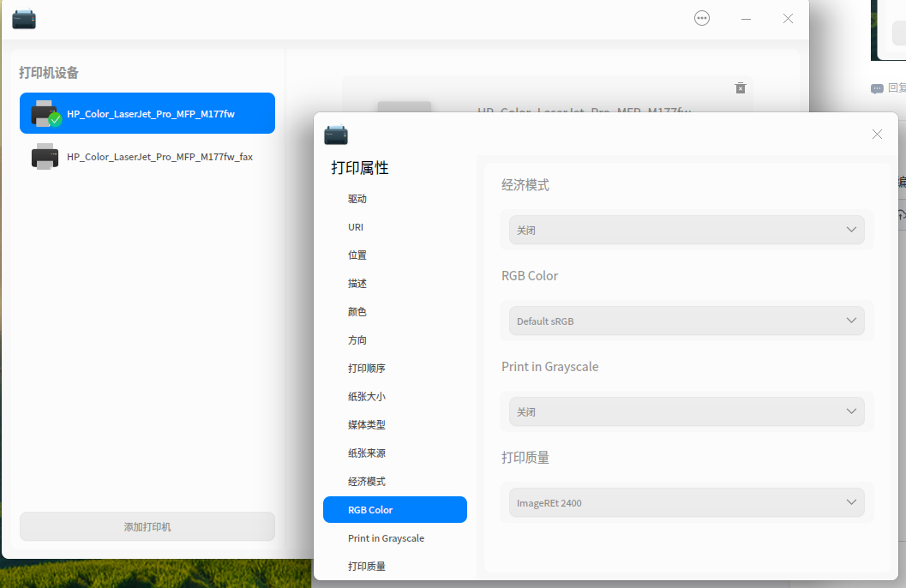Image resolution: width=906 pixels, height=588 pixels.
Task: Click the HP M177fw_fax printer icon
Action: [x=45, y=157]
